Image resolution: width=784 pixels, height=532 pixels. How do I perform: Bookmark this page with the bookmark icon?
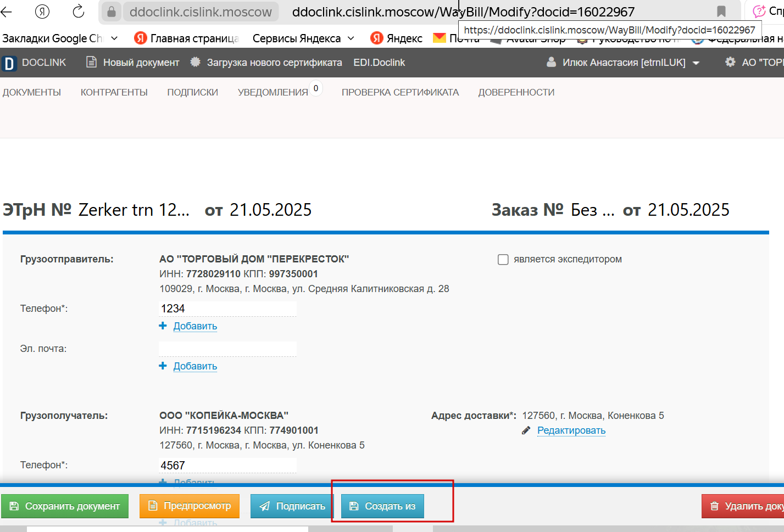click(x=721, y=12)
